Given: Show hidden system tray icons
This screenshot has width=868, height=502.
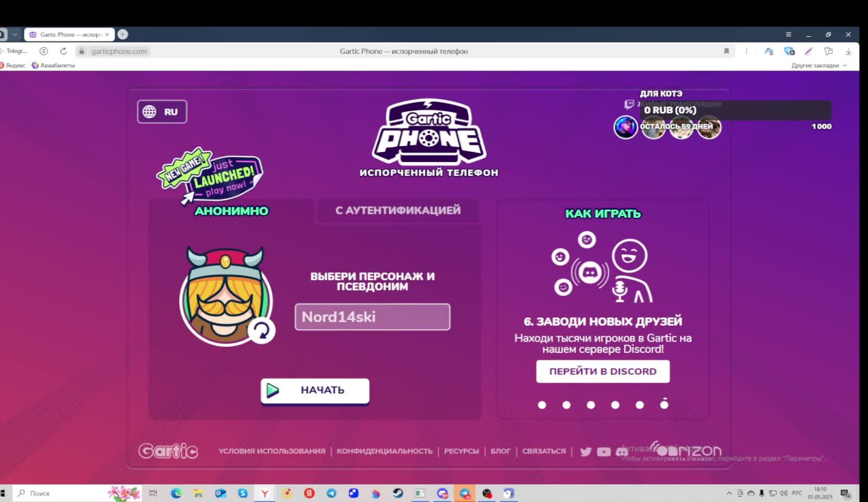Looking at the screenshot, I should click(729, 493).
